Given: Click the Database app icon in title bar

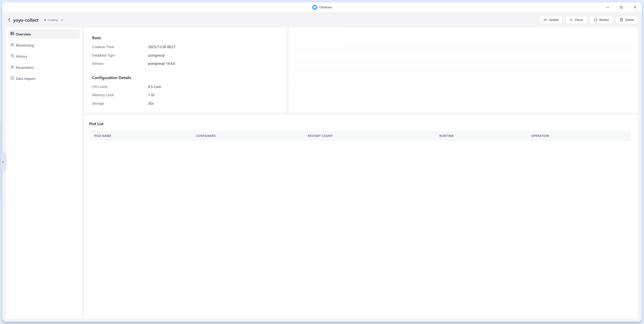Looking at the screenshot, I should point(314,7).
